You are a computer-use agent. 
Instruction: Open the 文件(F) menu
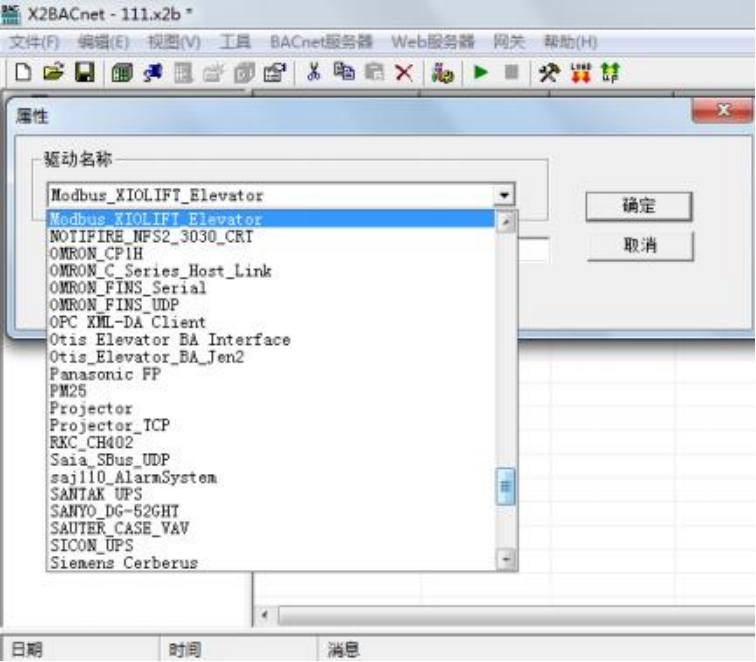coord(34,42)
